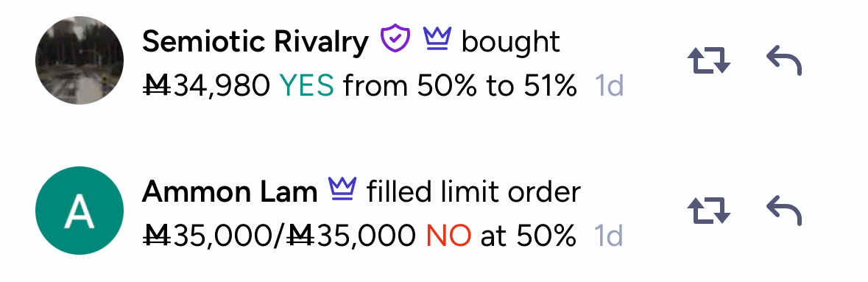Screen dimensions: 868x282
Task: Click the 1d timestamp on Semiotic Rivalry's bet
Action: coord(609,86)
